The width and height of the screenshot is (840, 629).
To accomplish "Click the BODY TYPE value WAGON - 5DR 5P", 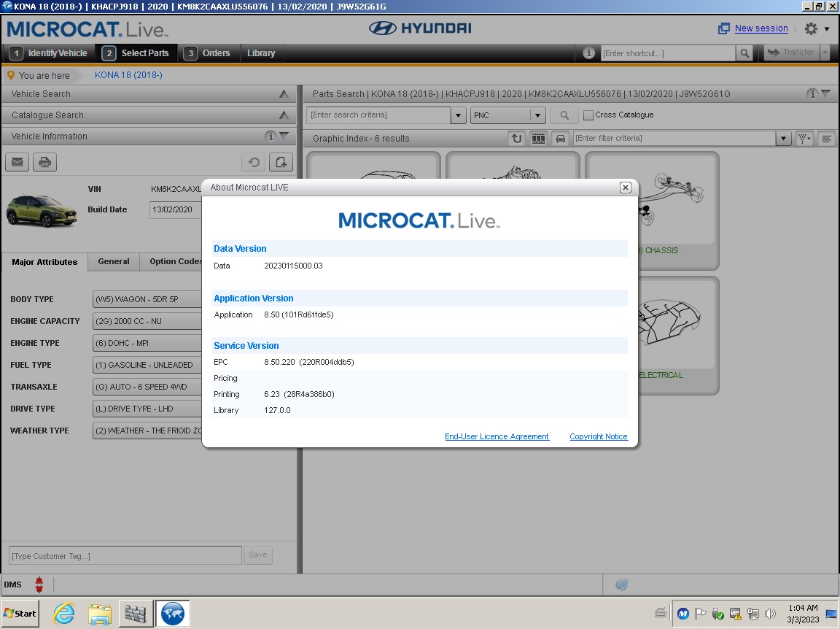I will tap(147, 299).
